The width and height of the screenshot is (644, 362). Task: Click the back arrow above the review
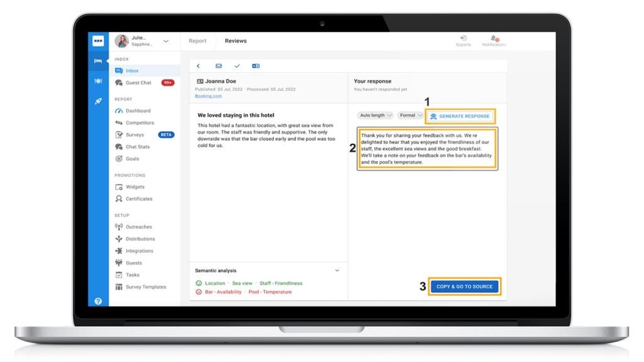coord(198,66)
